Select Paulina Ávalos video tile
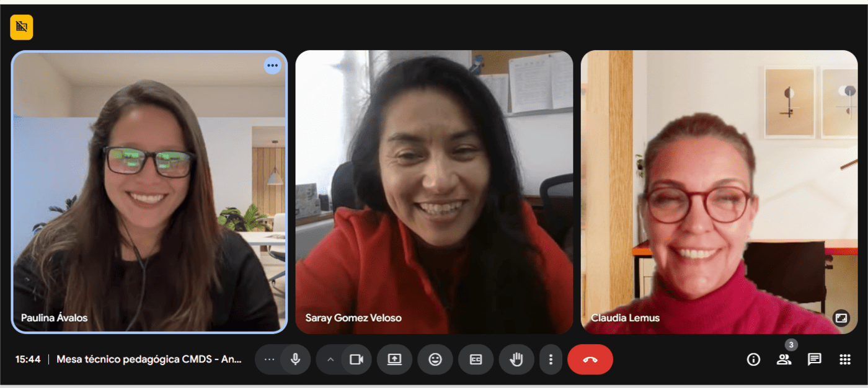The image size is (868, 388). (x=149, y=192)
